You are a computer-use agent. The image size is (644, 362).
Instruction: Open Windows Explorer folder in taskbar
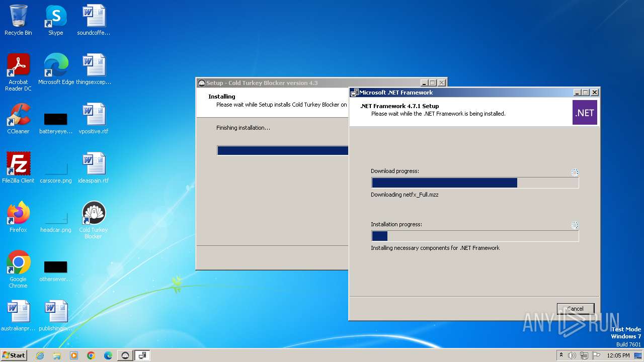click(x=57, y=355)
